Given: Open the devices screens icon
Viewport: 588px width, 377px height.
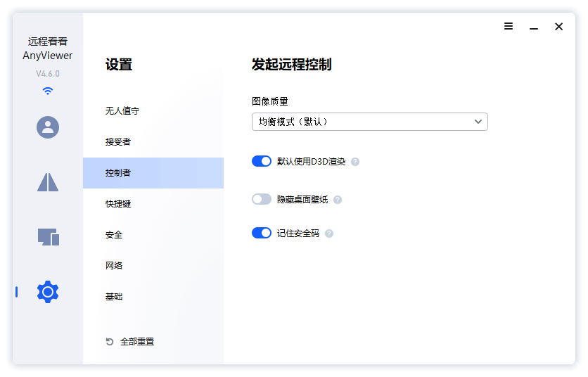Looking at the screenshot, I should (x=48, y=237).
